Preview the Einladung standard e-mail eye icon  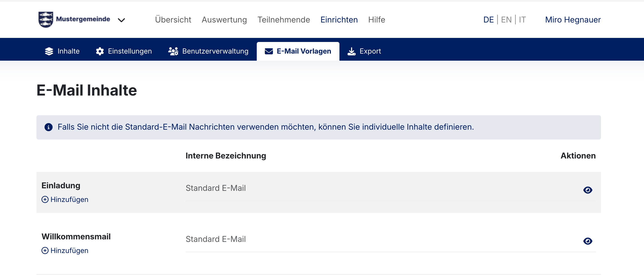588,190
